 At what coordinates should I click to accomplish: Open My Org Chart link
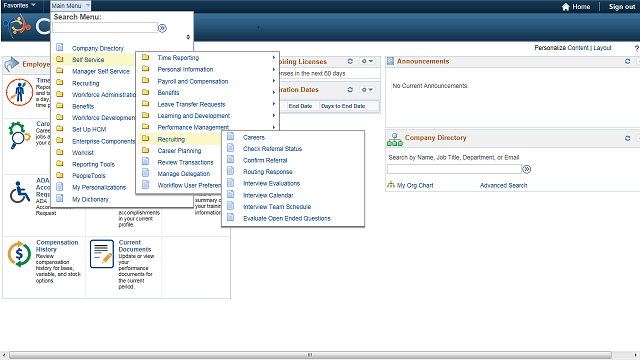pos(415,185)
